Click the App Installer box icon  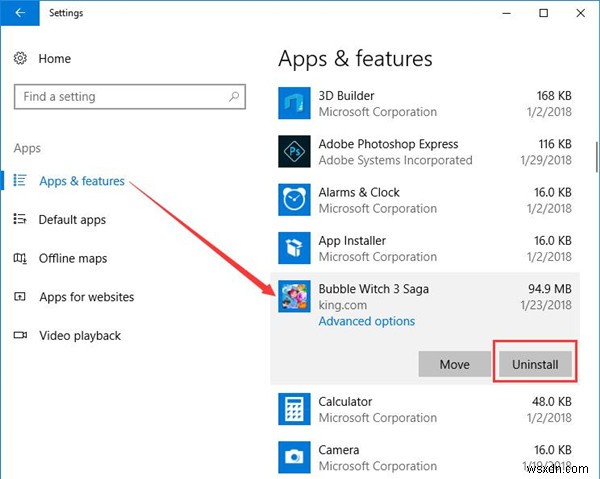294,248
